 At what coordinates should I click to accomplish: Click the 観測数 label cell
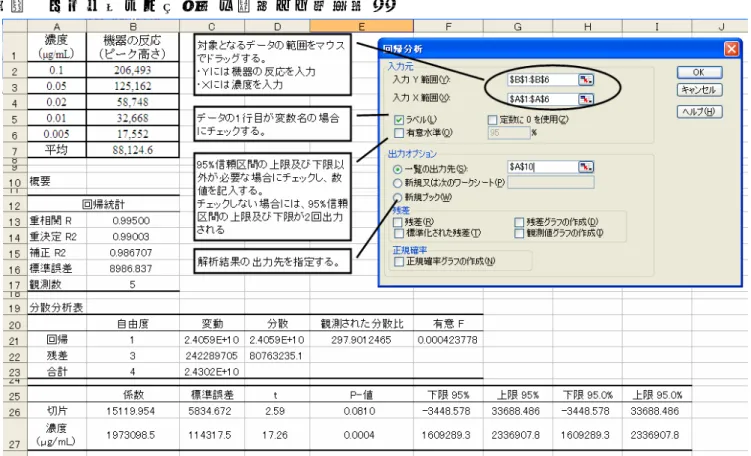click(x=57, y=285)
